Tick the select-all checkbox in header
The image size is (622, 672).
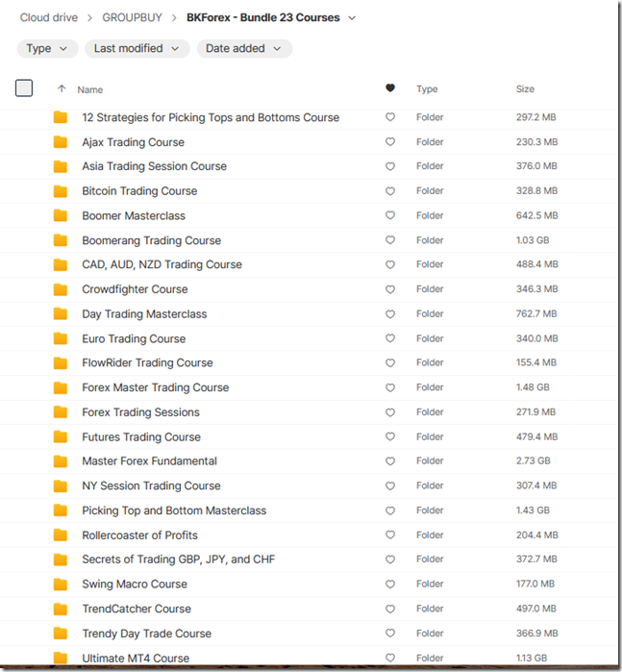pyautogui.click(x=24, y=88)
